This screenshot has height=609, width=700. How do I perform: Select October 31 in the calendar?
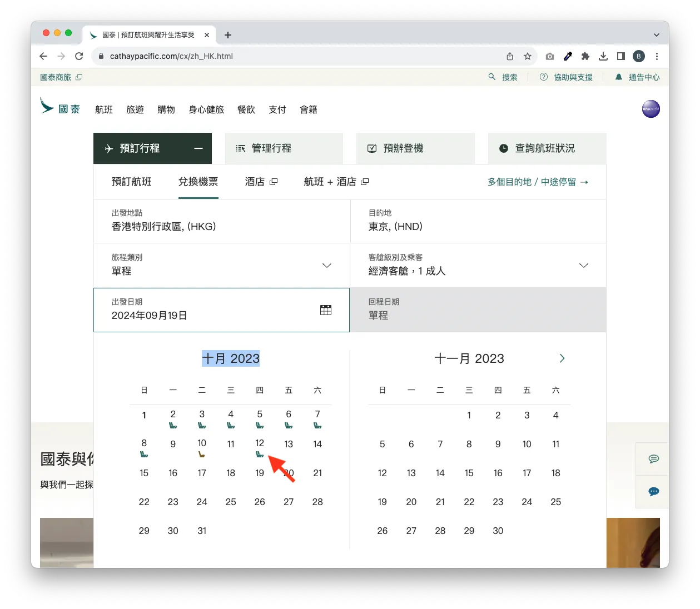[x=202, y=531]
